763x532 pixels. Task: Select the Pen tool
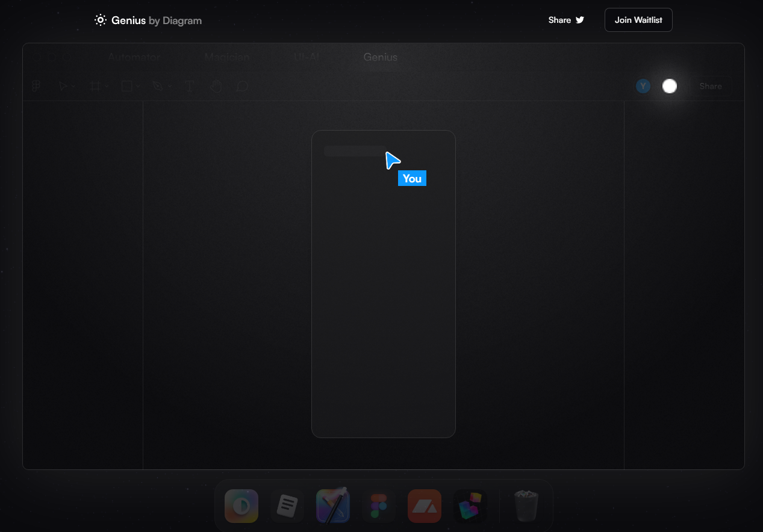(x=158, y=86)
